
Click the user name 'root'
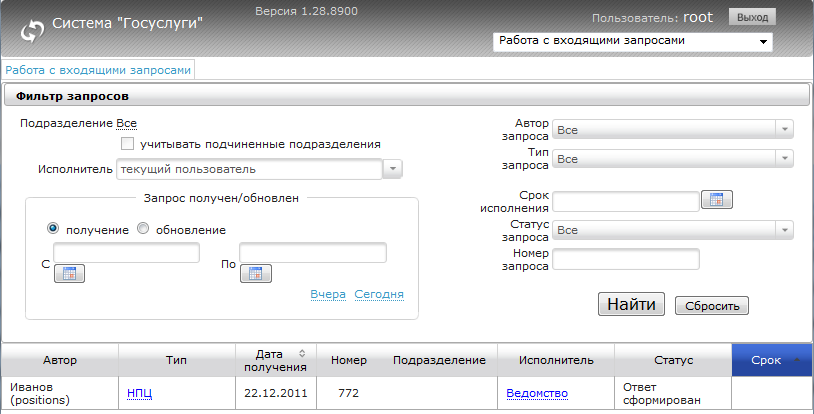pyautogui.click(x=698, y=18)
